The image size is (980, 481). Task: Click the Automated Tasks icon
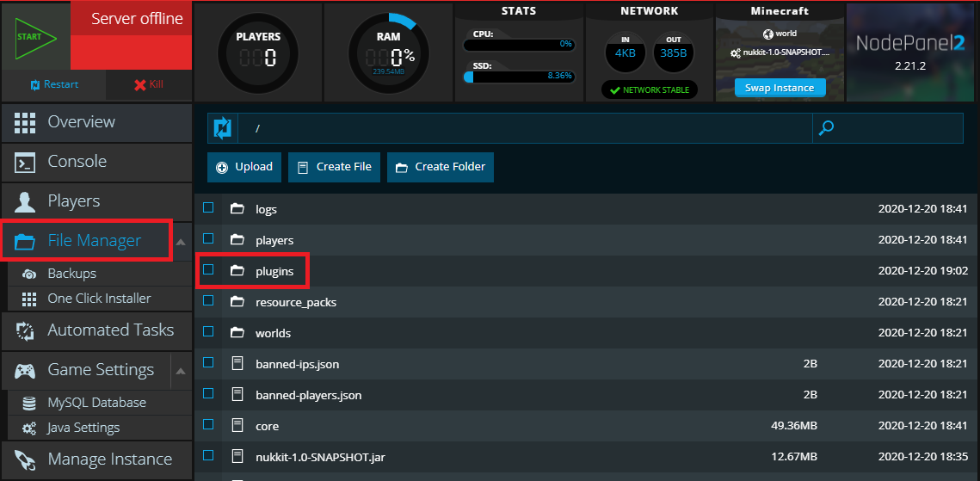(x=25, y=330)
